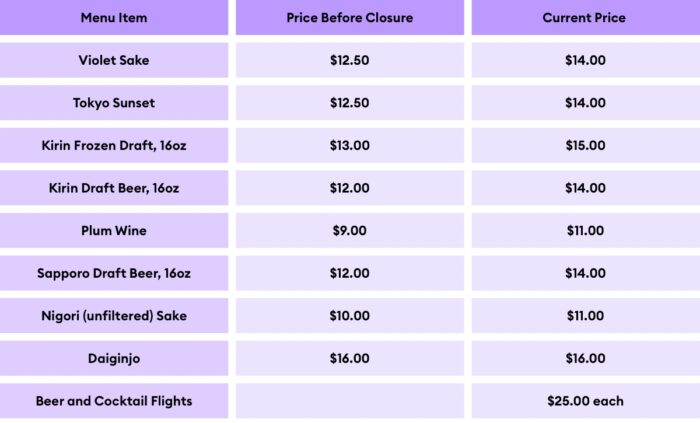Click Violet Sake's $12.50 prior price
Viewport: 700px width, 423px height.
349,60
